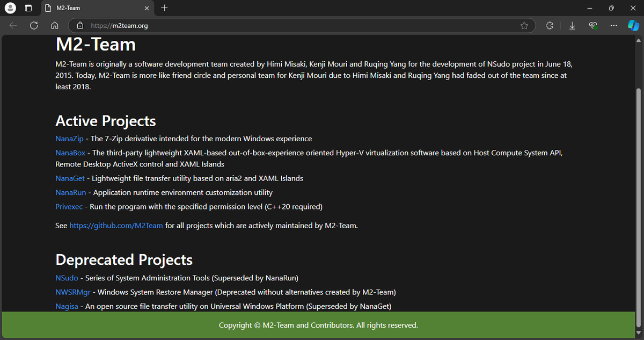This screenshot has height=340, width=644.
Task: Open the deprecated NSudo link
Action: [x=67, y=278]
